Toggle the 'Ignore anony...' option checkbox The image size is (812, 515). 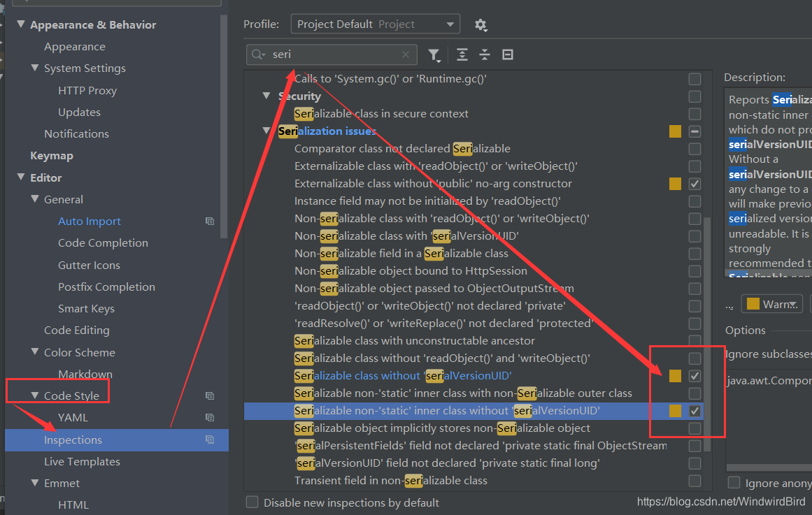point(734,482)
